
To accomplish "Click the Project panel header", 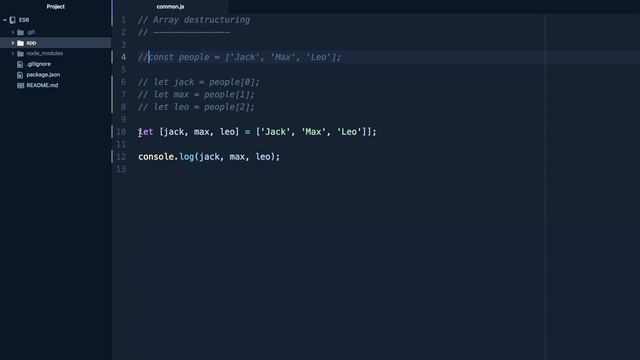I will [56, 7].
